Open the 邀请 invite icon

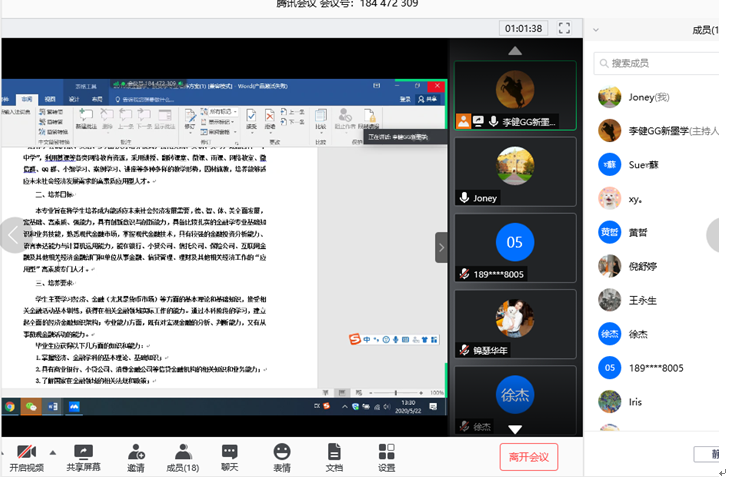[x=135, y=456]
